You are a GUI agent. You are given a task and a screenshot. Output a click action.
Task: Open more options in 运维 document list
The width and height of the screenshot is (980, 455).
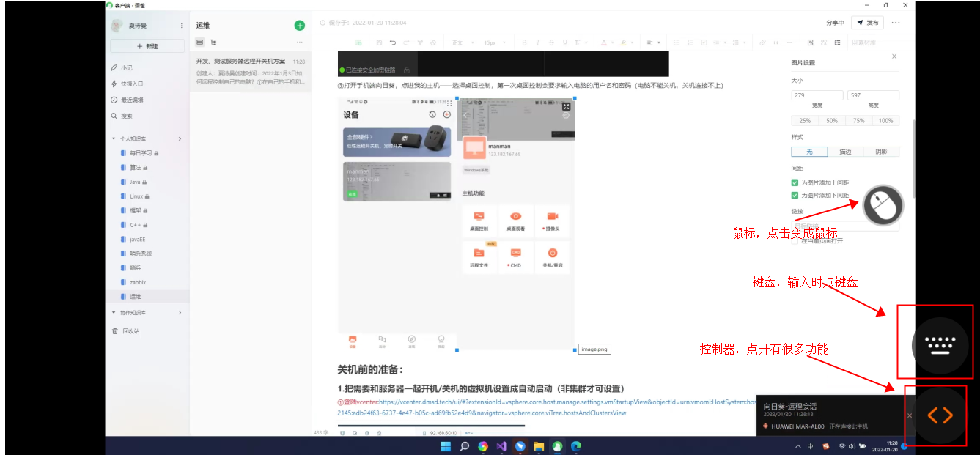pos(299,42)
